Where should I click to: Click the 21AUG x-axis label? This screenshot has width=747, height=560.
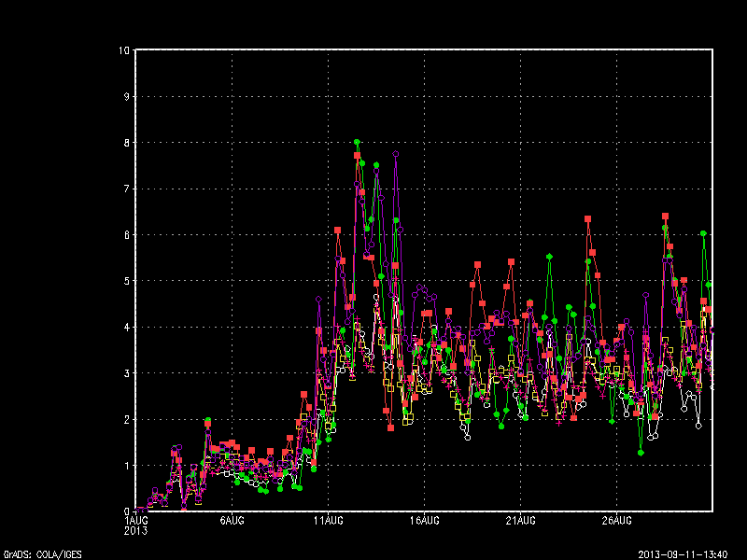click(x=520, y=521)
